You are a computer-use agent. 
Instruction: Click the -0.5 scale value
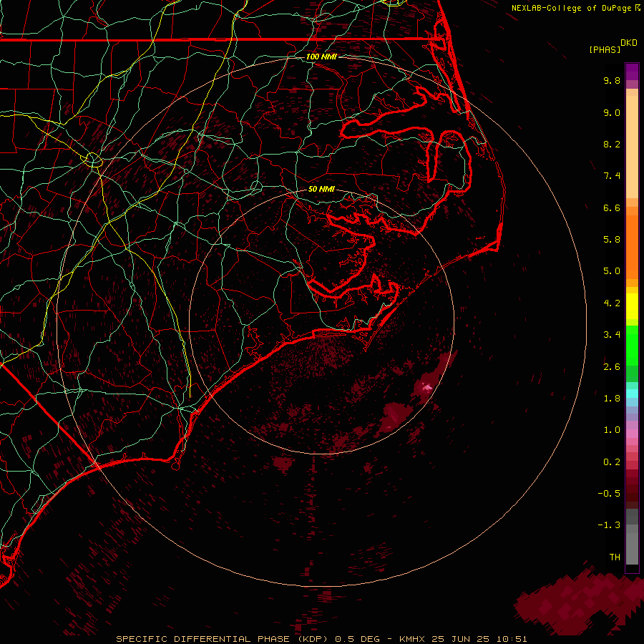coord(609,494)
